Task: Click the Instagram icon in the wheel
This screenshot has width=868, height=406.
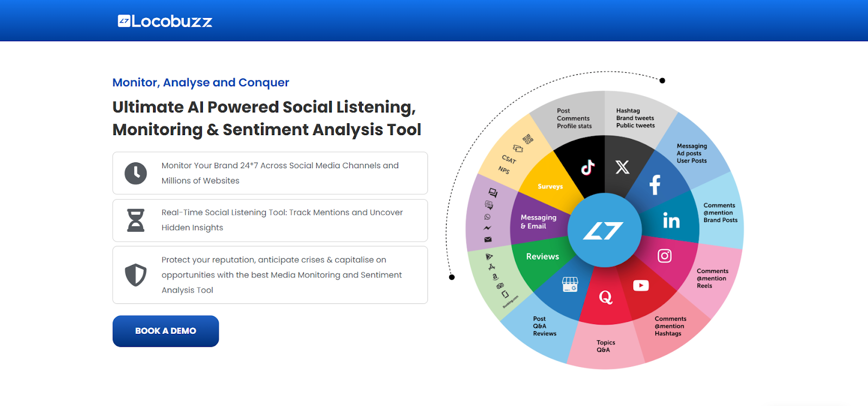Action: [x=665, y=256]
